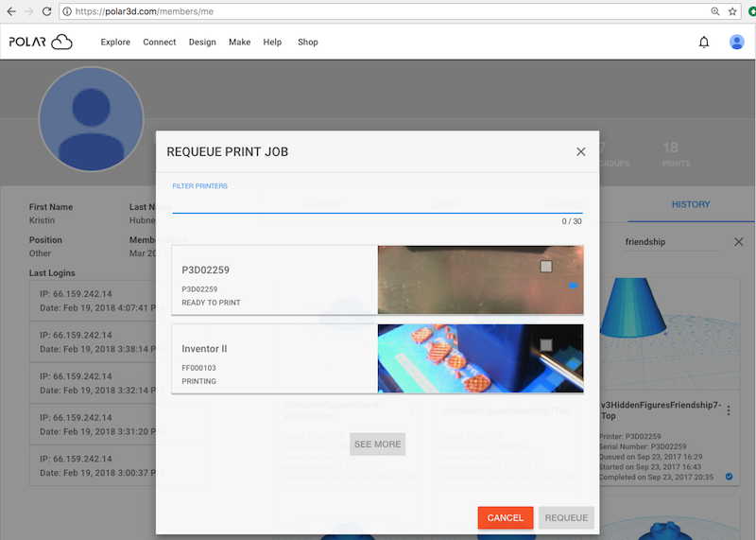Select the Inventor II printer name
Screen dimensions: 756x540
(x=204, y=348)
